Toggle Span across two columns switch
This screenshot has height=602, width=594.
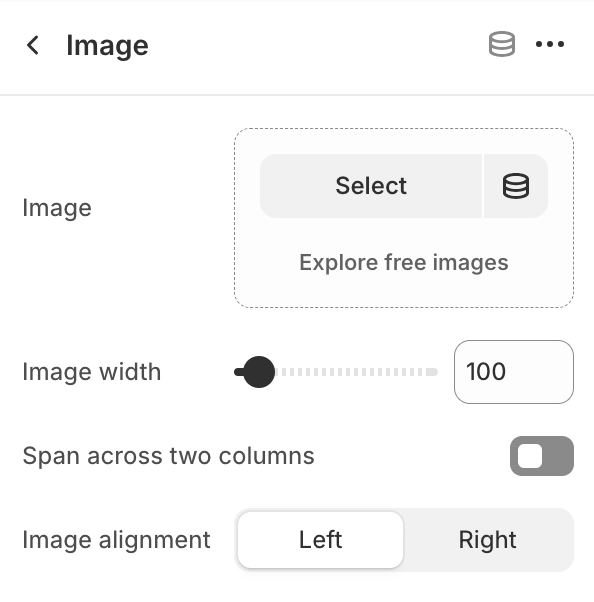point(542,456)
